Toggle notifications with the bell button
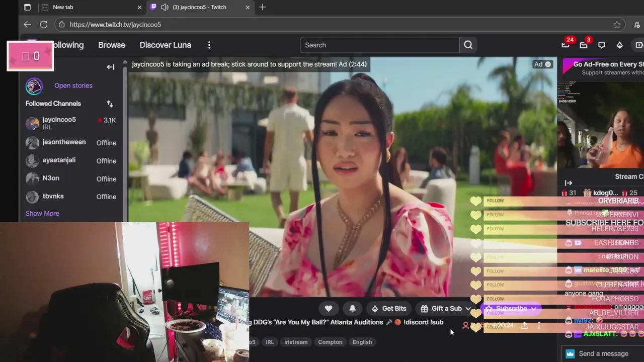644x362 pixels. (x=352, y=308)
